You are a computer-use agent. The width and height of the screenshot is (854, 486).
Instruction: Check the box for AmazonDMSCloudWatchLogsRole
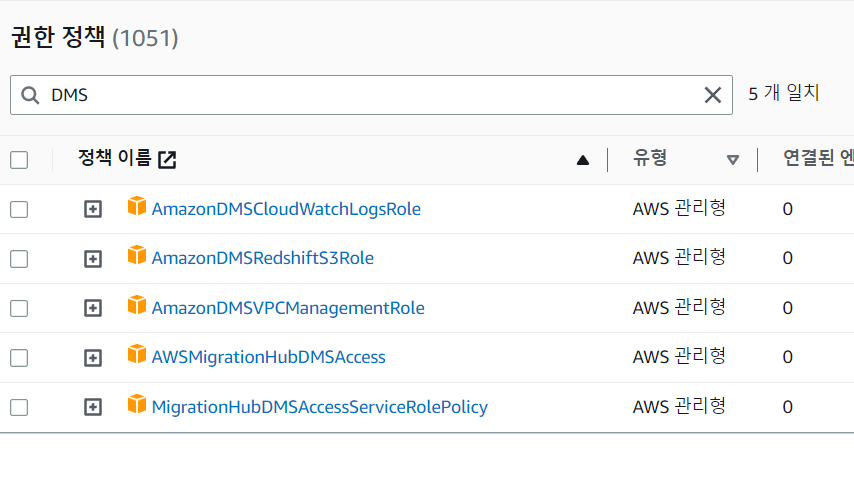point(19,209)
